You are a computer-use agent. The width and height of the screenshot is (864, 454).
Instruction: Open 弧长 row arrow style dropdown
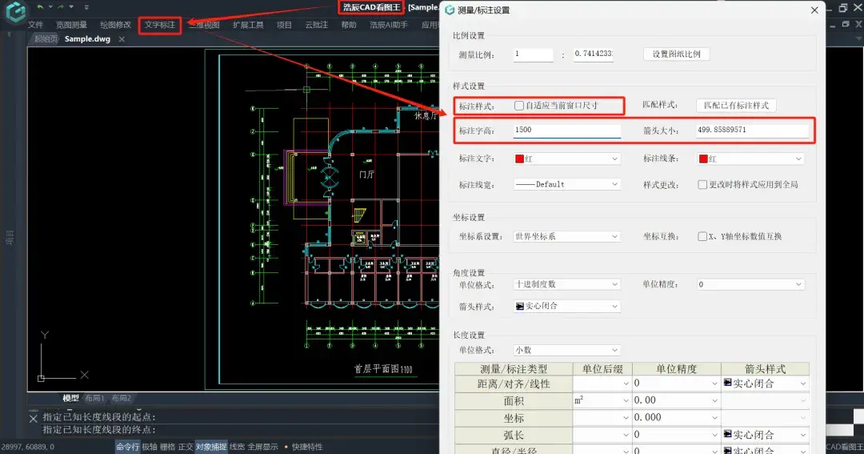[x=765, y=435]
